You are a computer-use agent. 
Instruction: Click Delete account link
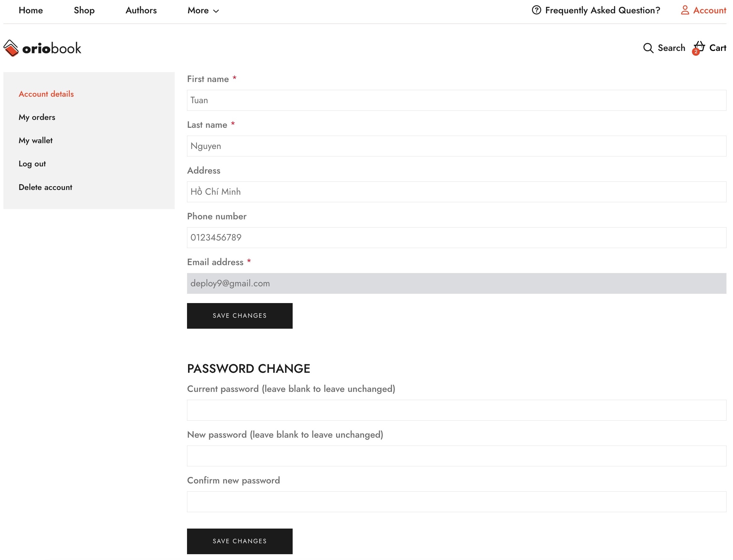(x=45, y=187)
